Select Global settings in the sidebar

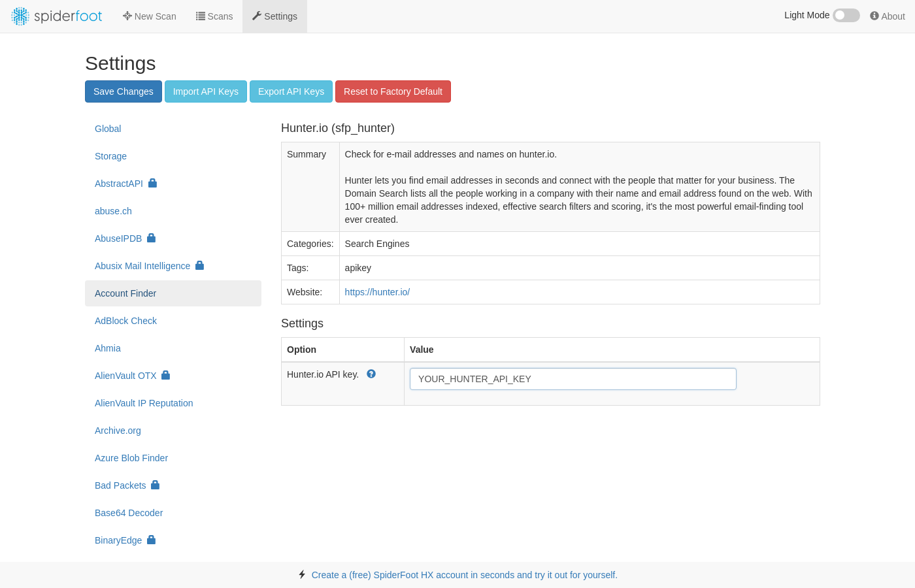coord(173,129)
